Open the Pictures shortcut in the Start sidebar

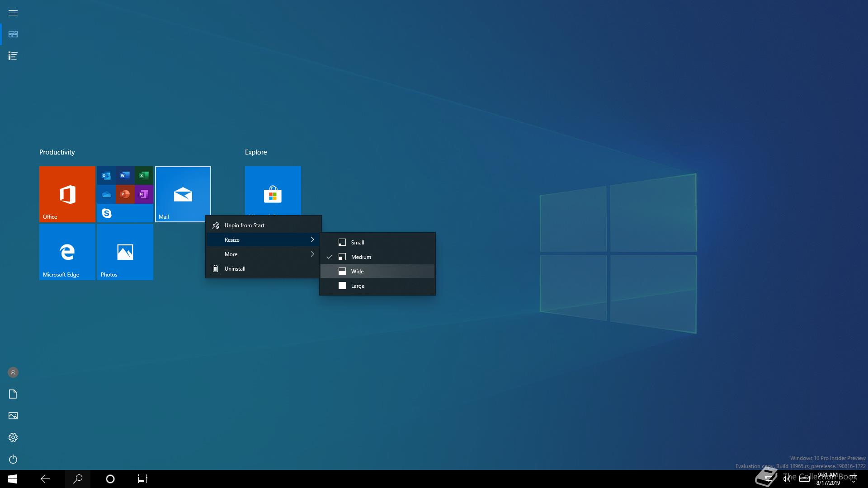13,416
